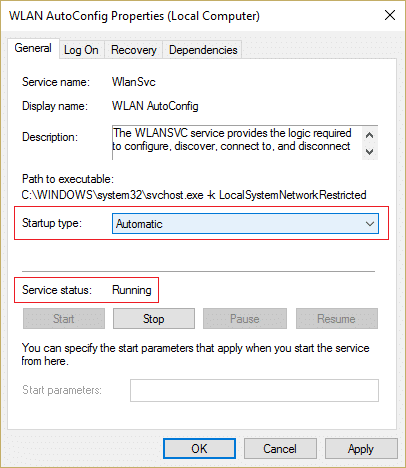Confirm the dialog with OK
The image size is (406, 468).
(x=199, y=449)
